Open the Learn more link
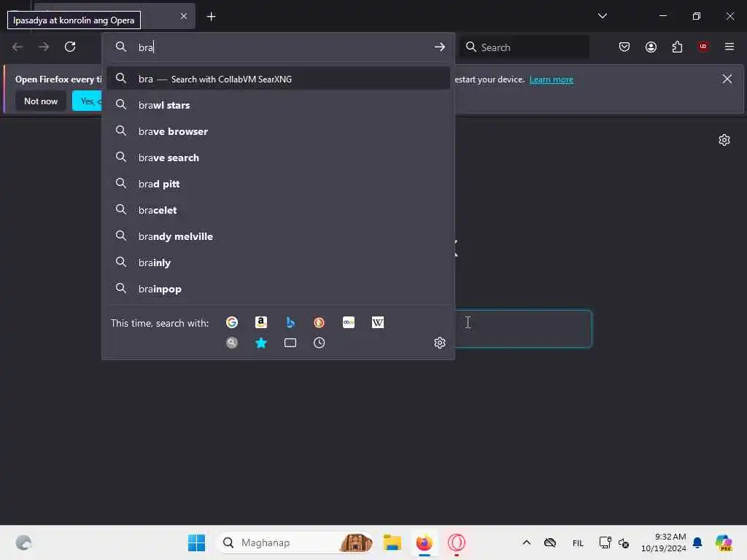Image resolution: width=747 pixels, height=560 pixels. coord(551,79)
